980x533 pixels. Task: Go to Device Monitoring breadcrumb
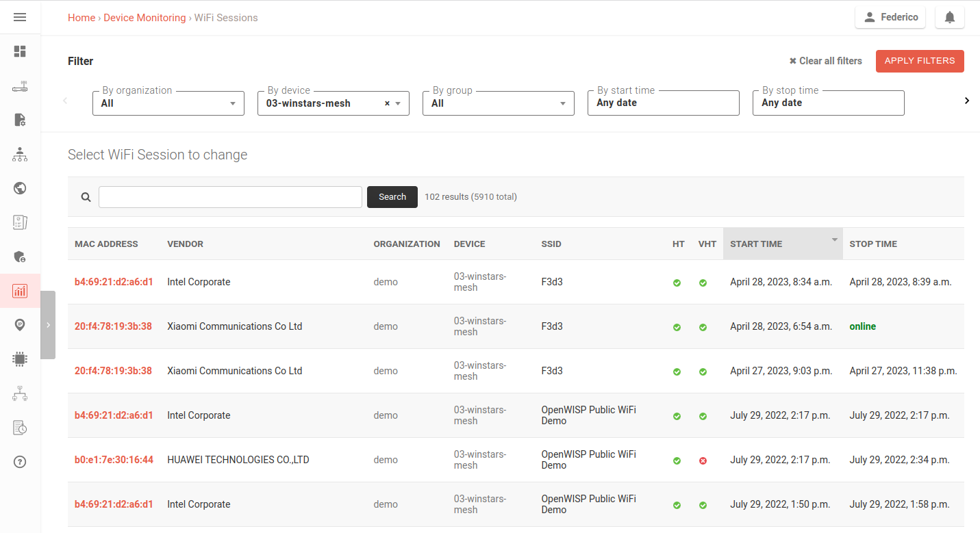coord(145,18)
